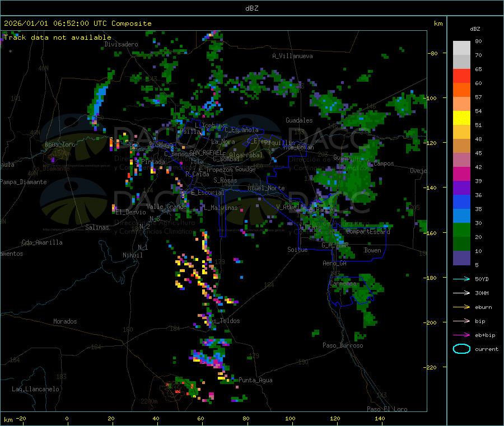Click the eburn yellow arrow legend icon
The width and height of the screenshot is (504, 426).
click(461, 307)
